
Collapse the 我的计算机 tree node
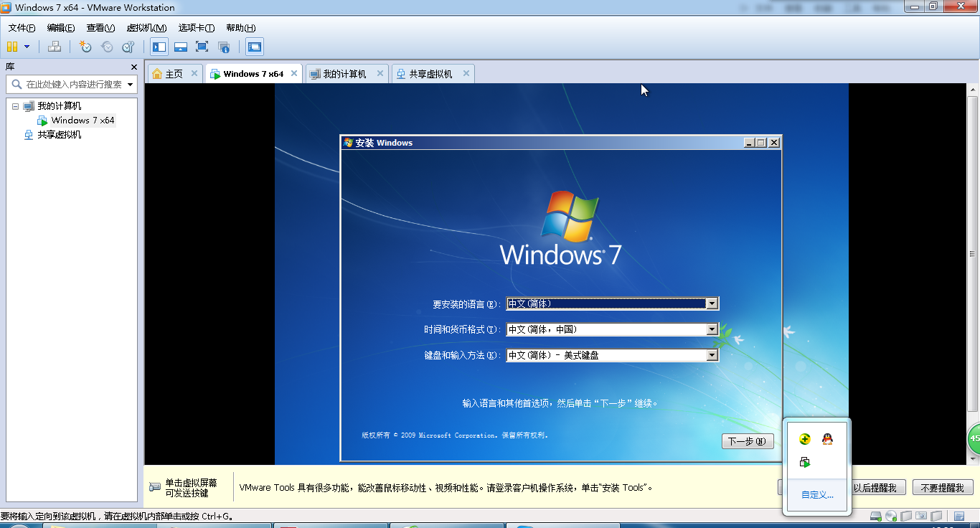click(x=15, y=106)
